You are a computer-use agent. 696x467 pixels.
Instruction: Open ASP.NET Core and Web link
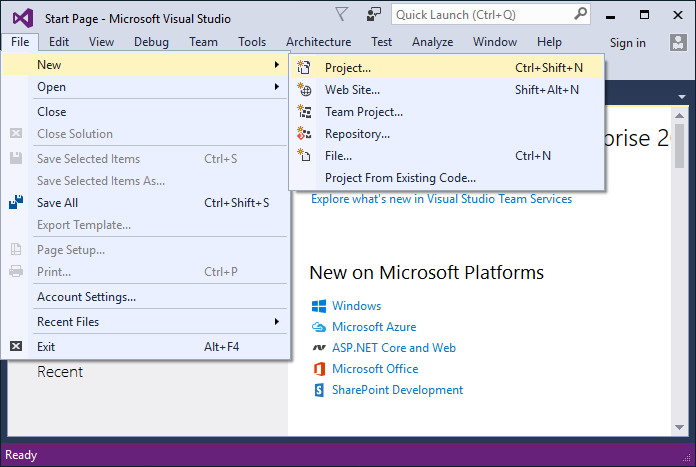point(394,348)
